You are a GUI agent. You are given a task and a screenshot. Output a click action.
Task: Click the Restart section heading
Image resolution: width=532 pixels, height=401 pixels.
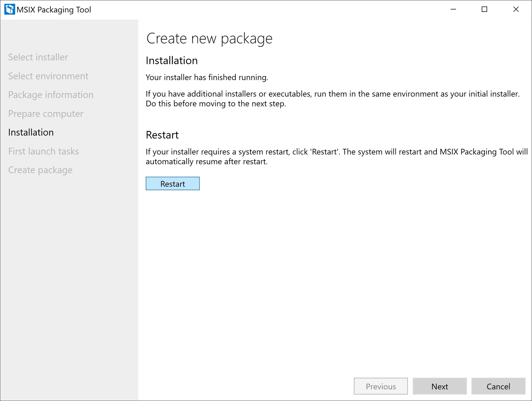(162, 135)
